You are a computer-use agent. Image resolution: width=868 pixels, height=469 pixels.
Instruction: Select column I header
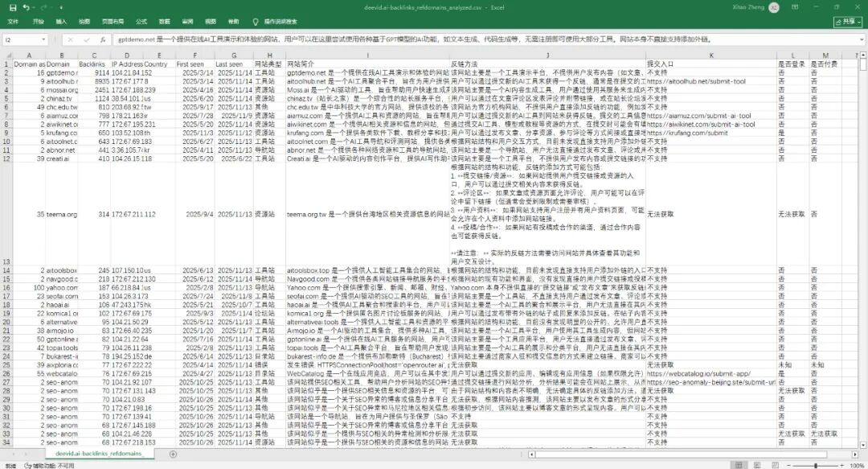tap(367, 56)
